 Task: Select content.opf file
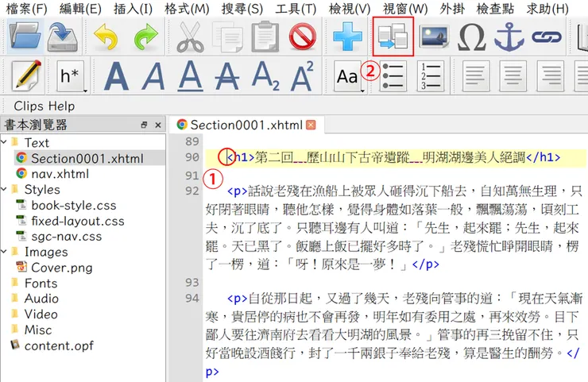click(x=59, y=345)
